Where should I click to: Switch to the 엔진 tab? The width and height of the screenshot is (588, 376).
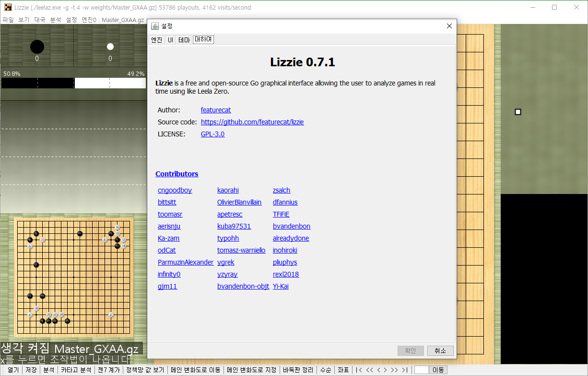157,40
